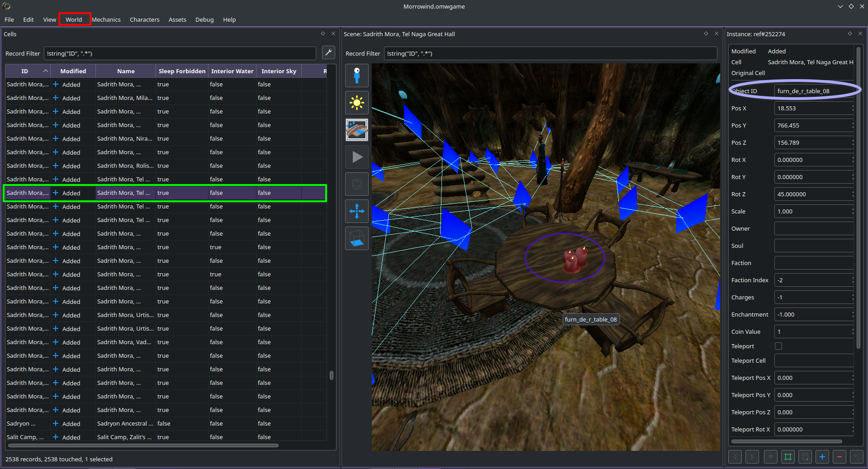The image size is (868, 469).
Task: Select the cube selection mode button
Action: 357,238
